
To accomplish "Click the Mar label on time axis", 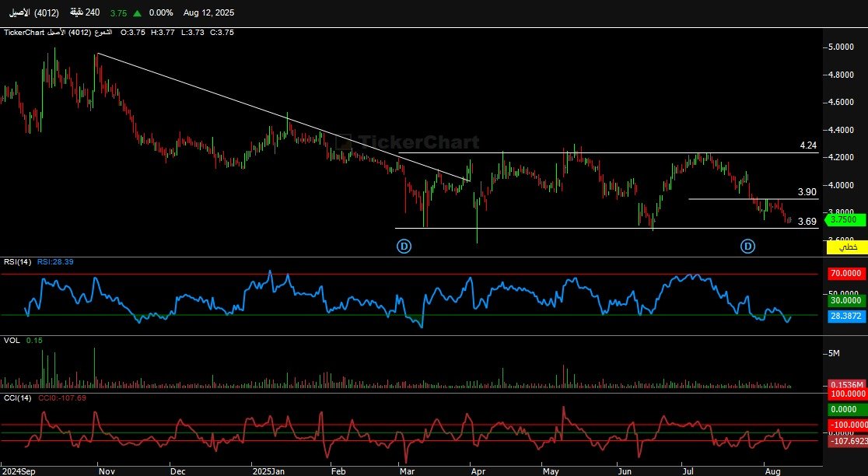I will pyautogui.click(x=407, y=471).
